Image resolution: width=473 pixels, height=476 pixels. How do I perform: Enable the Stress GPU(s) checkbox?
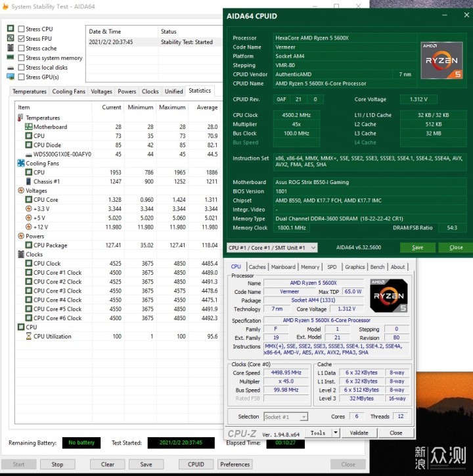click(21, 77)
